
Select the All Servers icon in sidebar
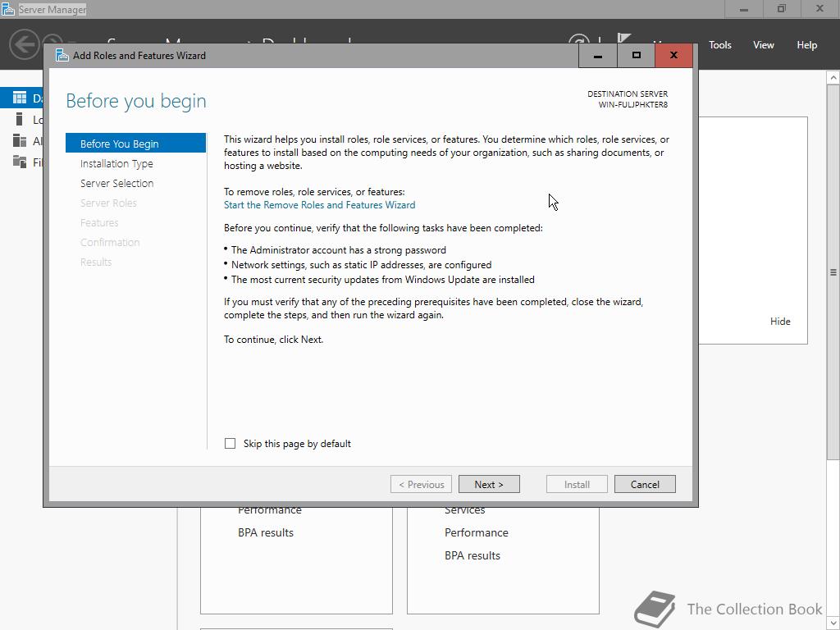click(x=20, y=140)
